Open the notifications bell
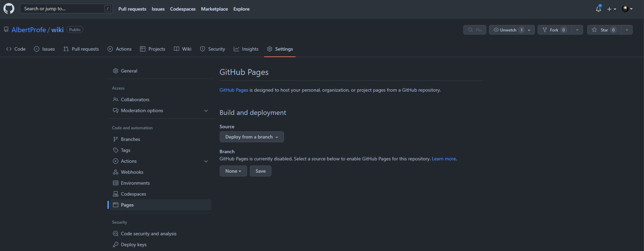Image resolution: width=644 pixels, height=251 pixels. tap(598, 9)
